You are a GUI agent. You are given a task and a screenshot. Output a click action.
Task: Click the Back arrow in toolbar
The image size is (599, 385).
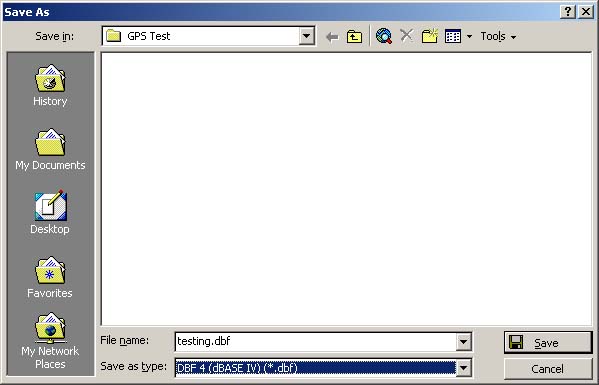[332, 37]
